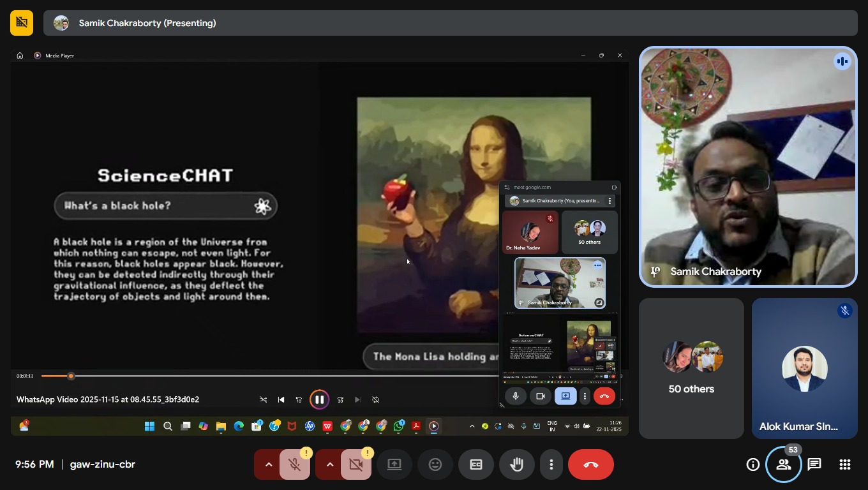The width and height of the screenshot is (868, 490).
Task: Open the emoji reactions picker
Action: (435, 464)
